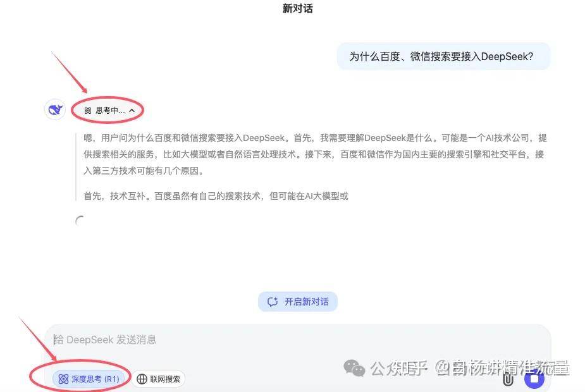Click the paragraph starting 首先，技术互补
The image size is (585, 392).
tap(216, 196)
